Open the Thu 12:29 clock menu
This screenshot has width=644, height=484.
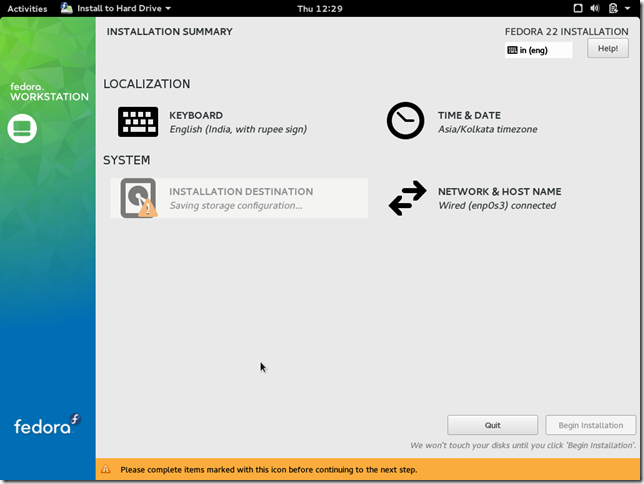pyautogui.click(x=320, y=9)
